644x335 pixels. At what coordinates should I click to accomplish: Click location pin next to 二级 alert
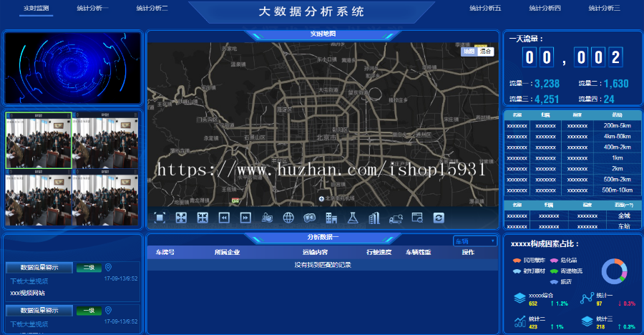click(108, 268)
